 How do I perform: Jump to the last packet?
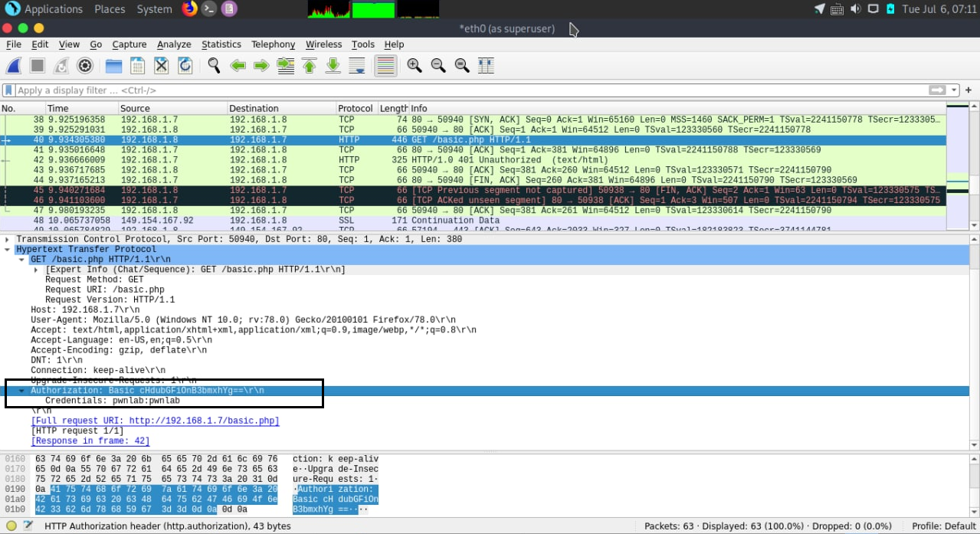[x=333, y=66]
